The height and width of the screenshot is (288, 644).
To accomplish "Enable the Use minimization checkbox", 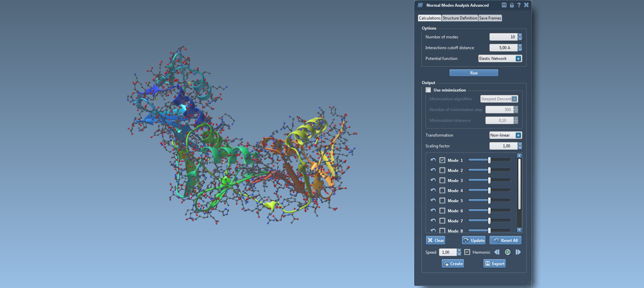I will [x=428, y=90].
